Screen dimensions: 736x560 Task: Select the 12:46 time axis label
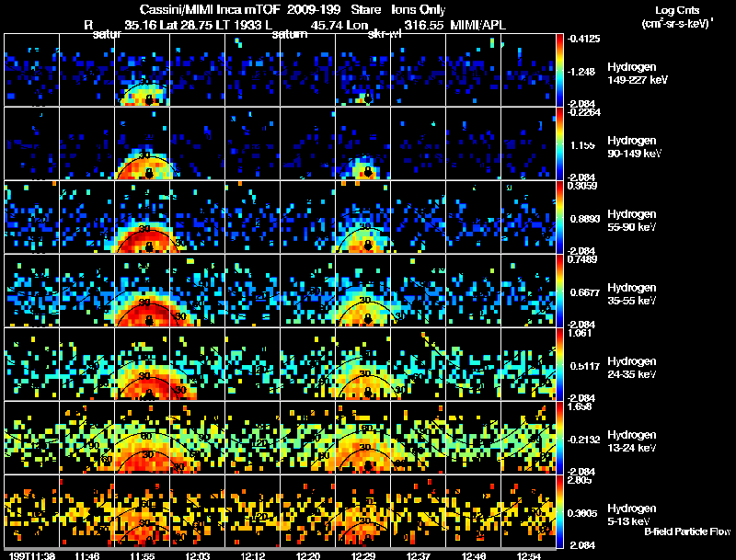(474, 555)
